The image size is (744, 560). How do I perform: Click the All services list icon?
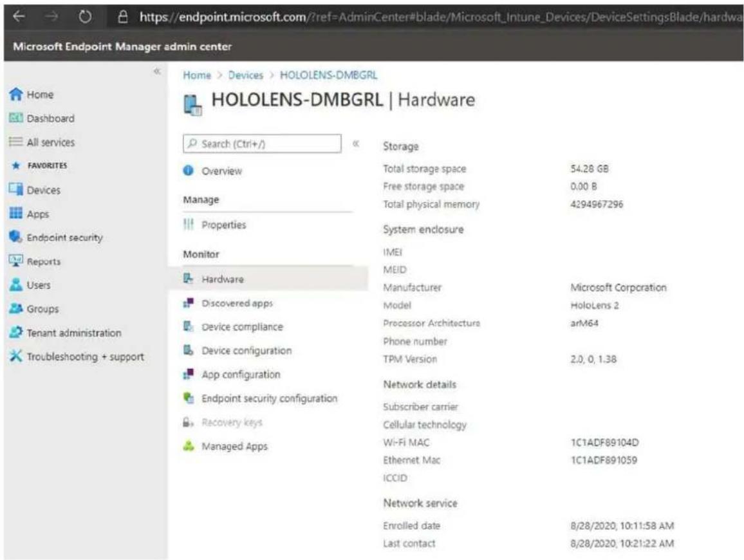tap(15, 142)
